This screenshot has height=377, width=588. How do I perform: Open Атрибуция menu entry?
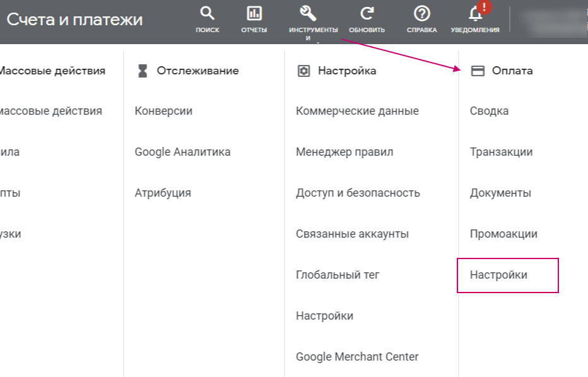[x=163, y=193]
